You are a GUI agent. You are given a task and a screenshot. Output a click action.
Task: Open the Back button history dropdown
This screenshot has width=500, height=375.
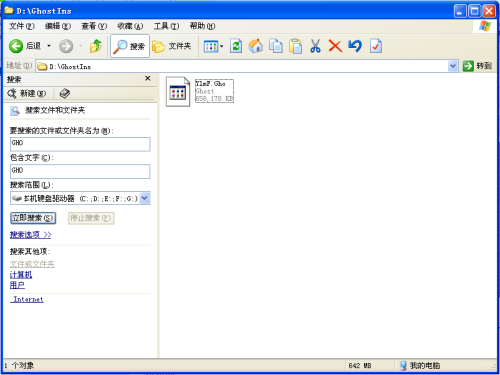[49, 46]
